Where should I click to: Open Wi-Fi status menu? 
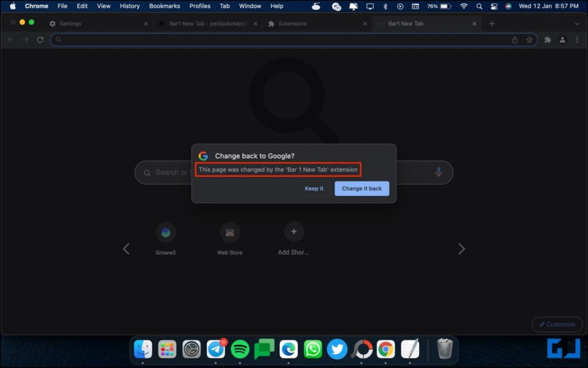coord(464,6)
